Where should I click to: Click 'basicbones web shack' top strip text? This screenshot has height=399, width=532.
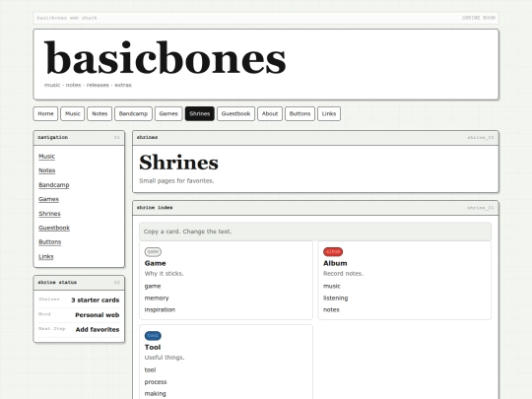(67, 18)
